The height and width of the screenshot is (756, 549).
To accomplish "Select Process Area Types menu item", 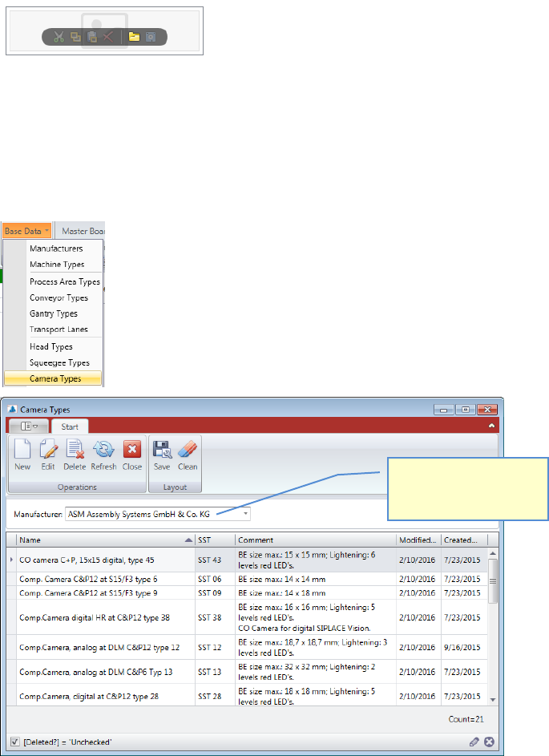I will click(65, 281).
